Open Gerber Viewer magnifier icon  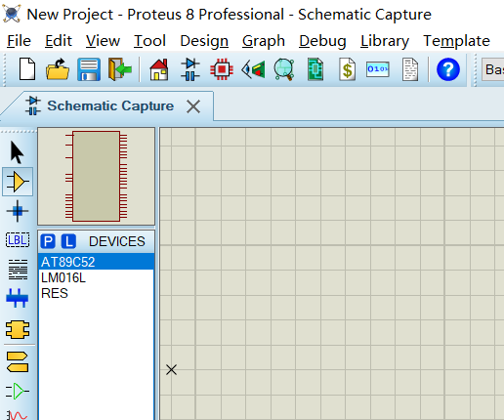click(x=284, y=69)
